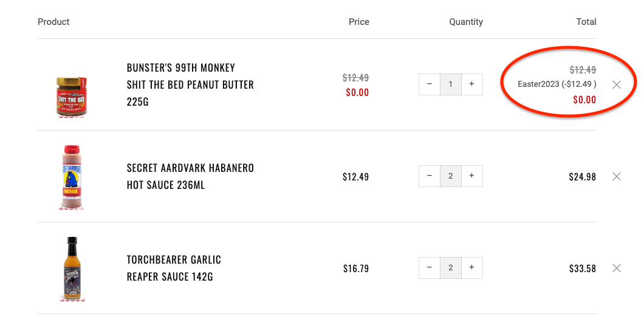Open Torchbearer Garlic Reaper Sauce link

tap(174, 269)
